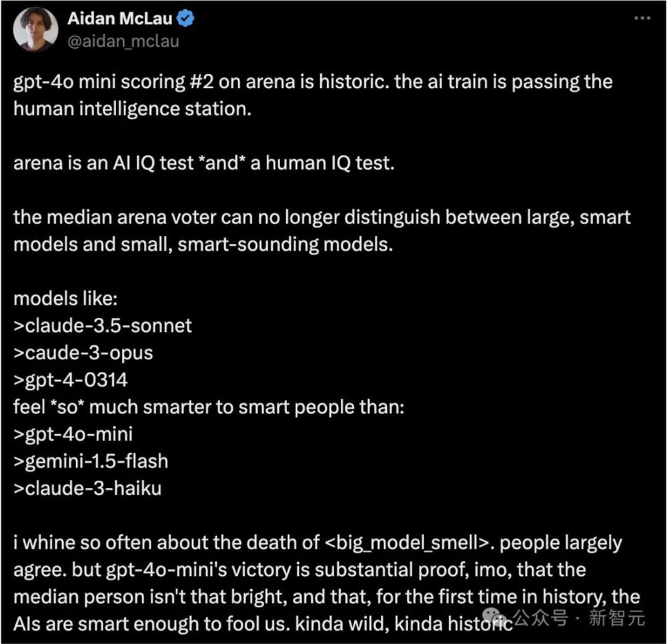The image size is (667, 644).
Task: Select the '>claude-3.5-sonnet' line
Action: 102,325
